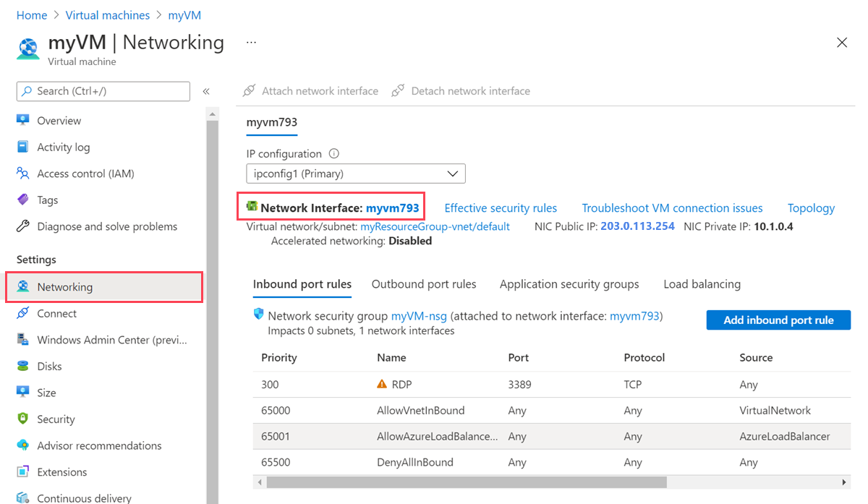The image size is (868, 504).
Task: Click the Source column header
Action: pos(756,357)
